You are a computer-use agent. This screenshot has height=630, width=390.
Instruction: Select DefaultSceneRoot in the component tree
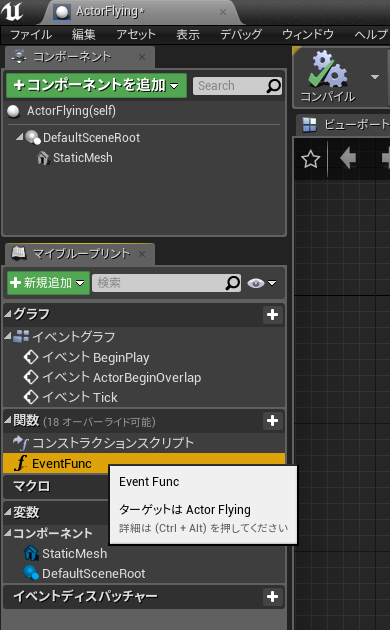point(92,138)
